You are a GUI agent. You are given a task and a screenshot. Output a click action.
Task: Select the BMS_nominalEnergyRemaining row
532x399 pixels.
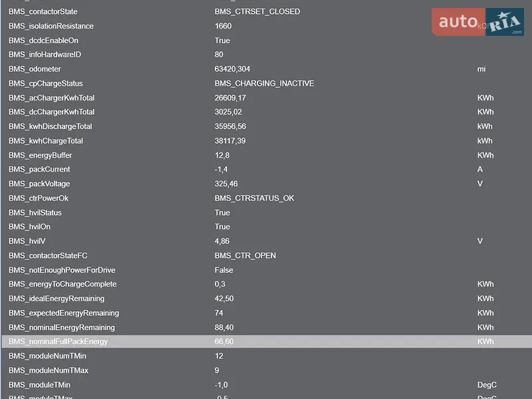click(x=267, y=327)
